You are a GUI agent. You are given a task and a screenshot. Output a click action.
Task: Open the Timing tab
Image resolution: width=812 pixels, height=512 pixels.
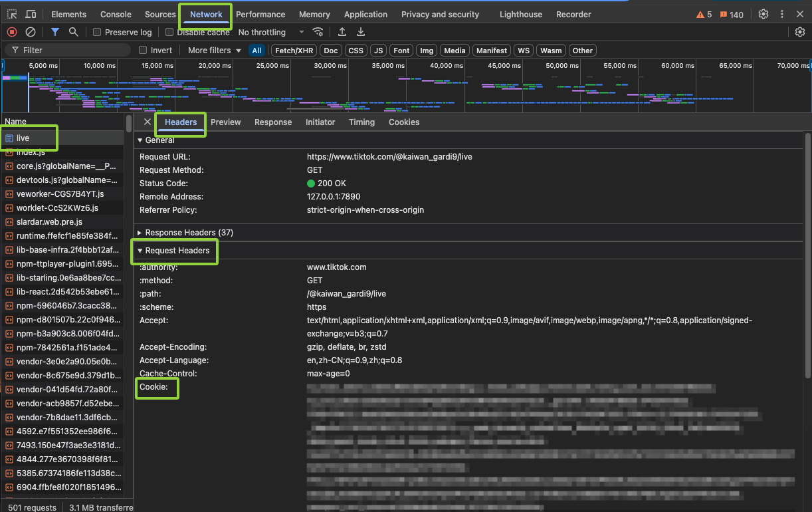pos(361,122)
